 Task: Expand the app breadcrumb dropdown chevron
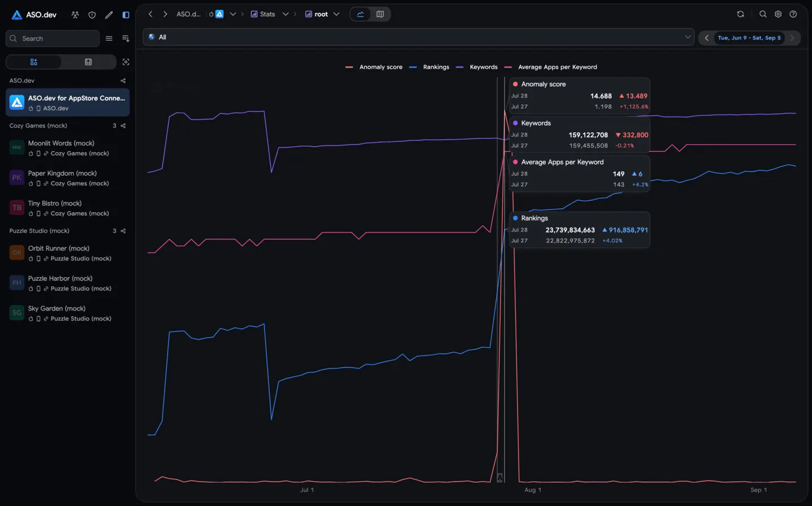(x=233, y=14)
